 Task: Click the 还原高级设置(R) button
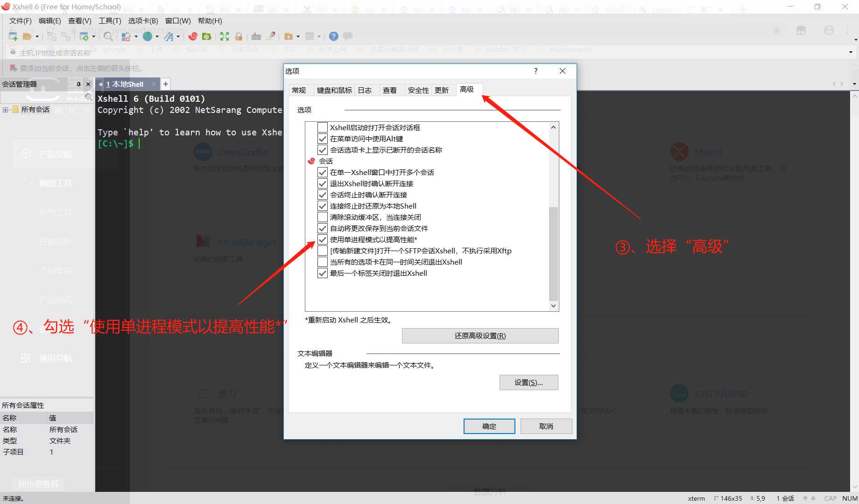(480, 336)
